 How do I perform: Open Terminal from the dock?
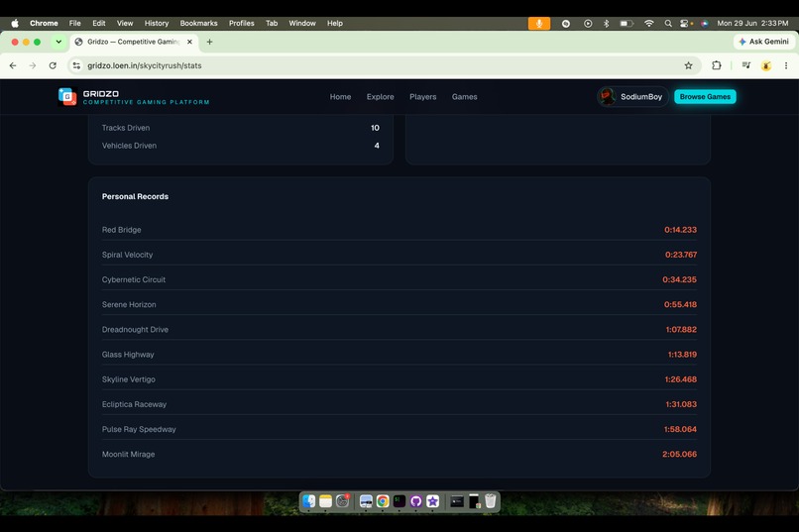point(399,501)
